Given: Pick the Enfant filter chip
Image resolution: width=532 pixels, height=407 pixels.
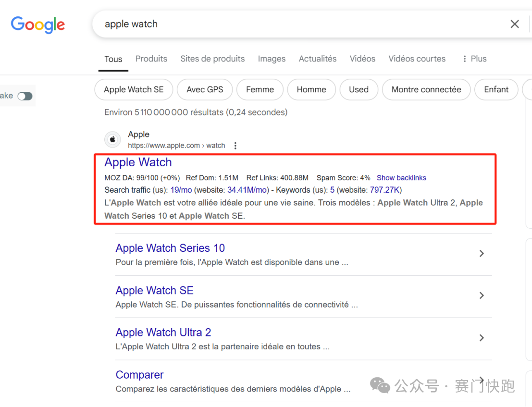Looking at the screenshot, I should 496,89.
